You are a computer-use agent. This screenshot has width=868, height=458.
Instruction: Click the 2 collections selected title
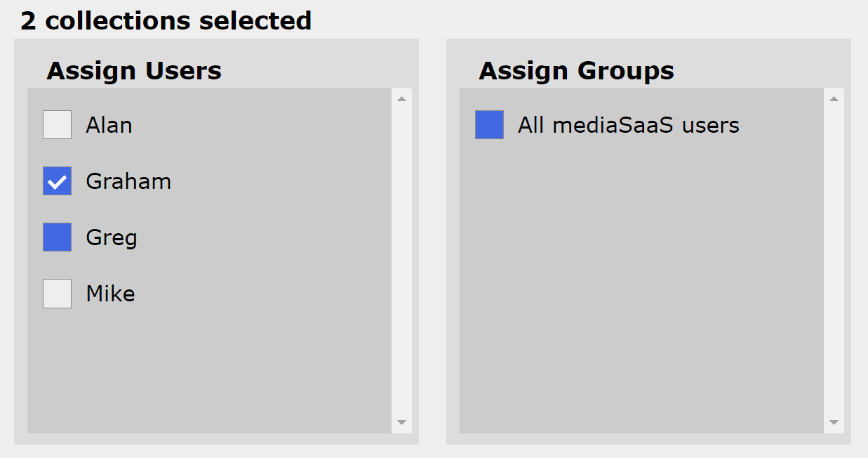(x=166, y=20)
